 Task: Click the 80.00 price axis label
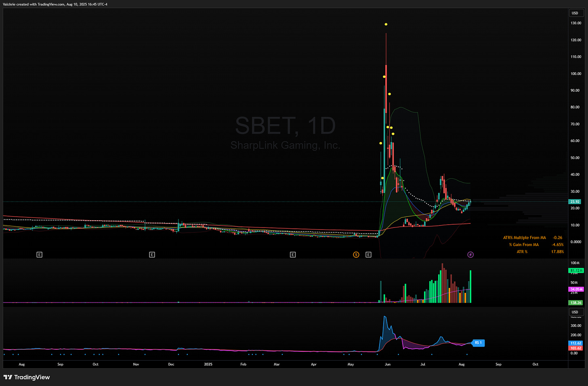click(x=576, y=107)
